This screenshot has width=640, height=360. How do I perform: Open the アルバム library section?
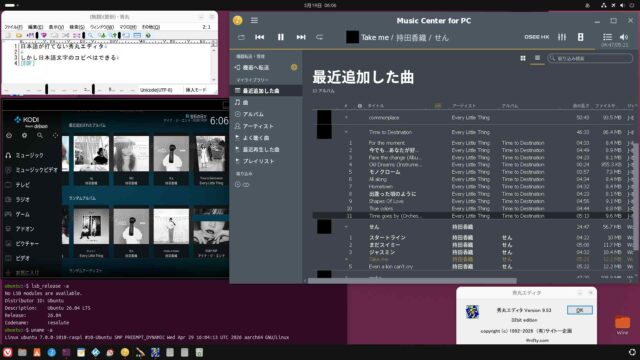[x=266, y=114]
